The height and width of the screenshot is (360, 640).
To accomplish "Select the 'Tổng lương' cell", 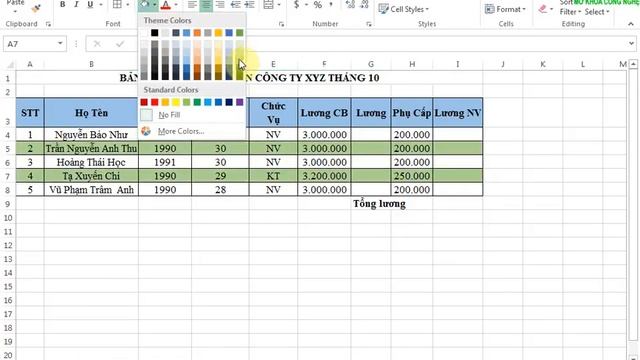I will (x=379, y=204).
